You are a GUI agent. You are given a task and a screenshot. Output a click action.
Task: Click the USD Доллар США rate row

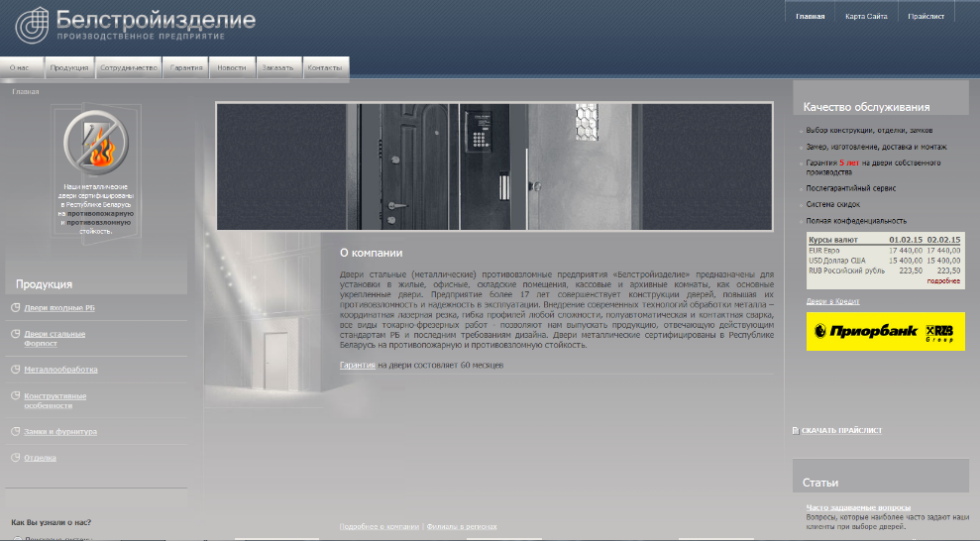pos(884,261)
